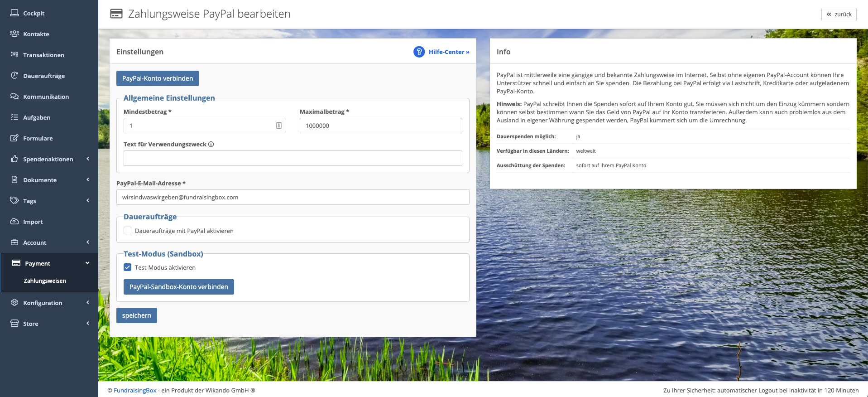Click the Spendenaktionen thumbs-up icon
This screenshot has width=868, height=397.
pyautogui.click(x=14, y=159)
